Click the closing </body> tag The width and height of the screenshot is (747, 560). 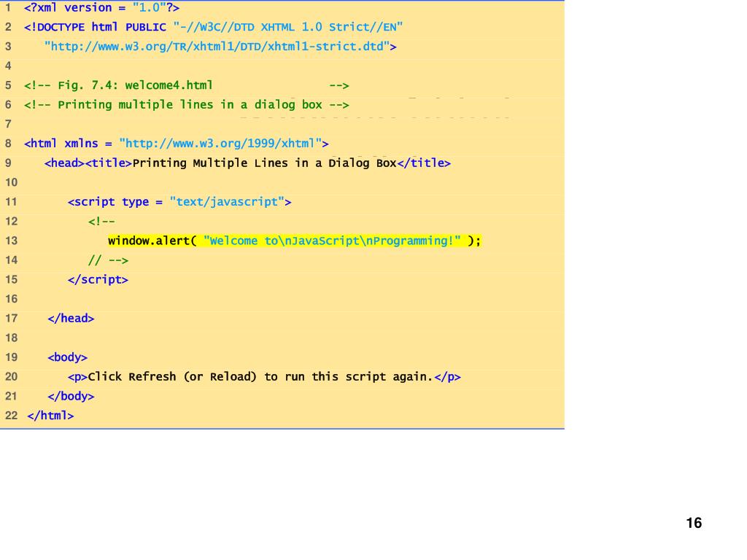pos(71,396)
